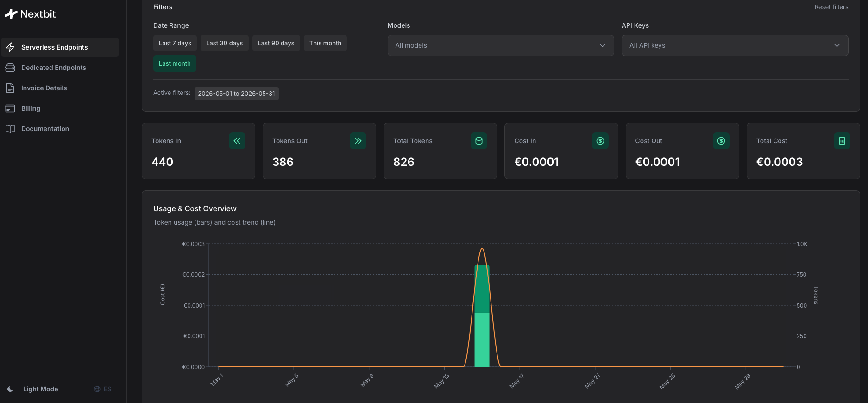Click the Nextbit logo

point(30,14)
